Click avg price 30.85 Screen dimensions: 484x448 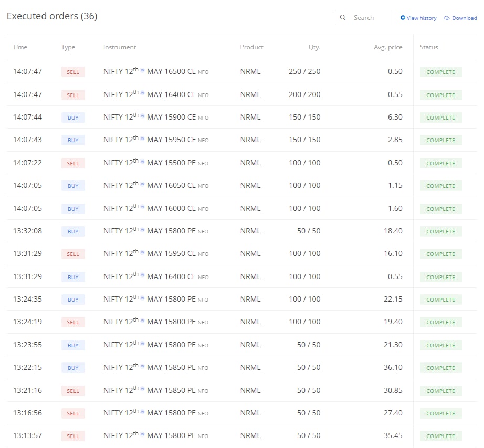click(393, 390)
